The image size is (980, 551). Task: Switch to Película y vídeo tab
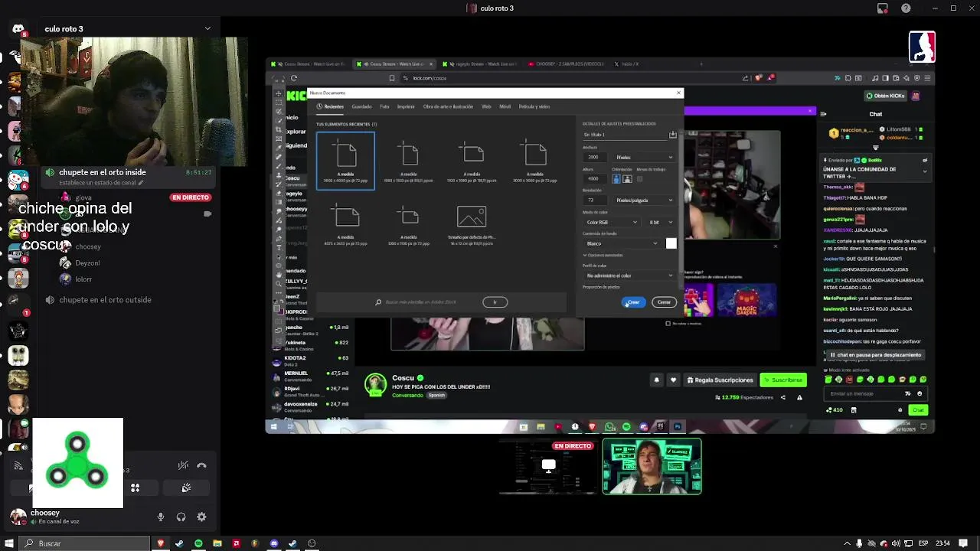pos(534,106)
